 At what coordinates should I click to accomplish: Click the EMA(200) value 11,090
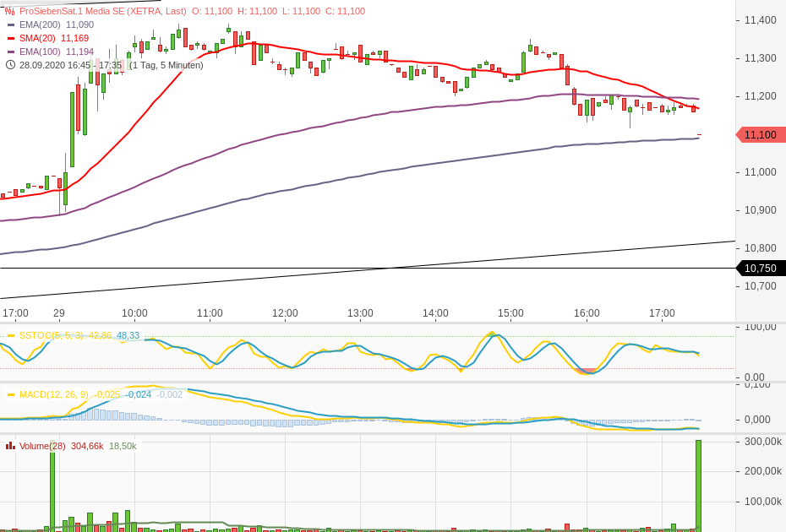click(79, 24)
